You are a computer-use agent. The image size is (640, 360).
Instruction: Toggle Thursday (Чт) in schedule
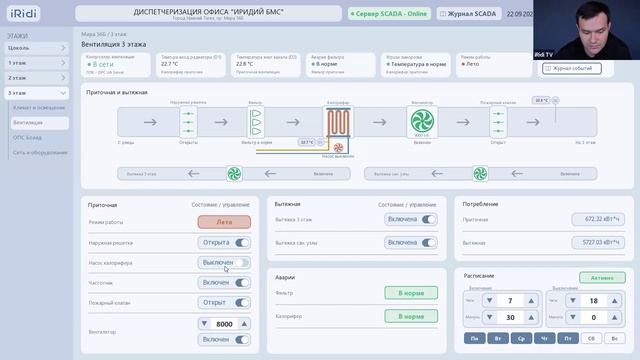(x=544, y=338)
